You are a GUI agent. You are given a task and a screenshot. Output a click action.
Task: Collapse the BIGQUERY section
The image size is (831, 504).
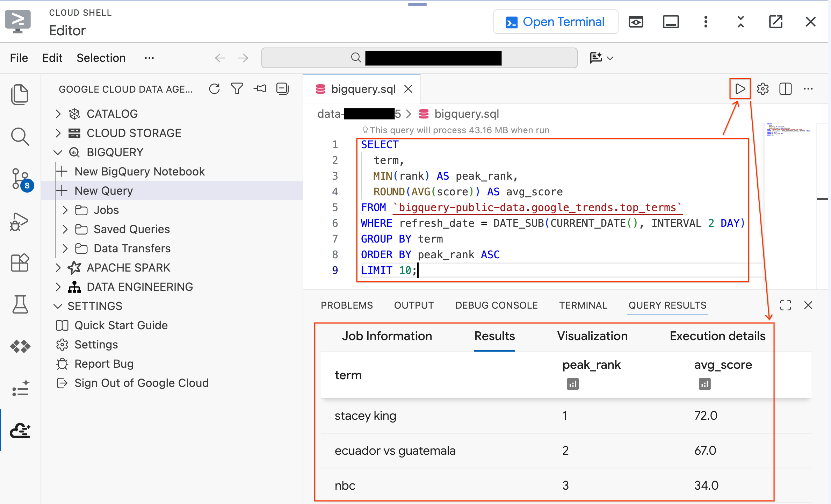click(58, 152)
